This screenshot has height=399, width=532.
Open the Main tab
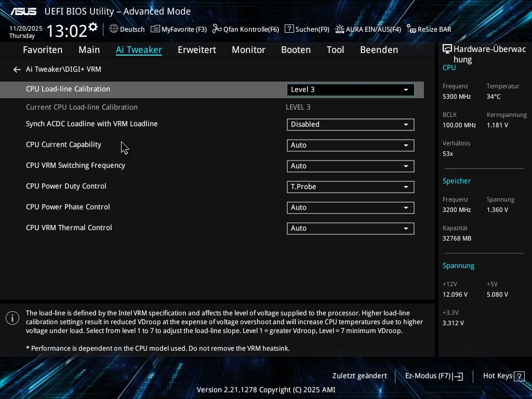click(x=89, y=50)
